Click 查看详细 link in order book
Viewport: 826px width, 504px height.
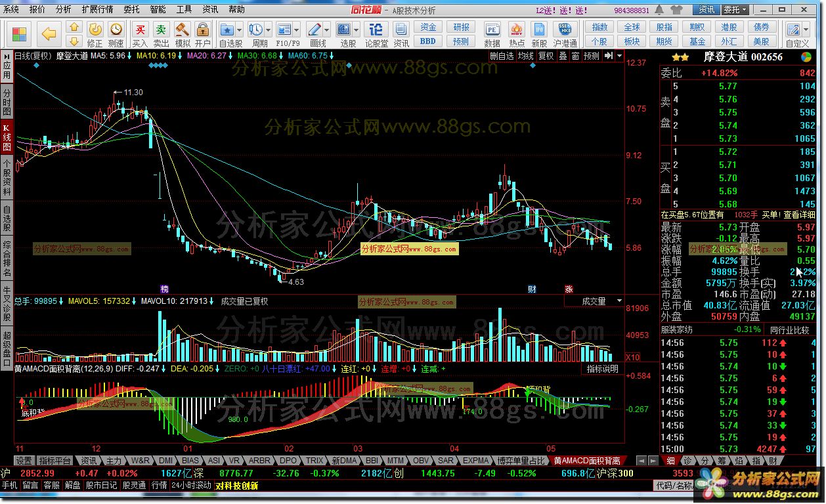click(799, 215)
